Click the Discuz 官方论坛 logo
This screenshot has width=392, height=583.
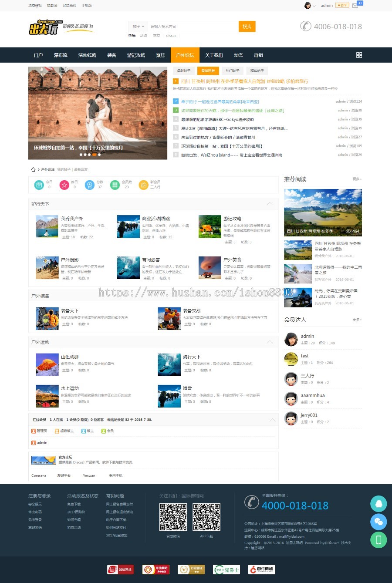(43, 461)
